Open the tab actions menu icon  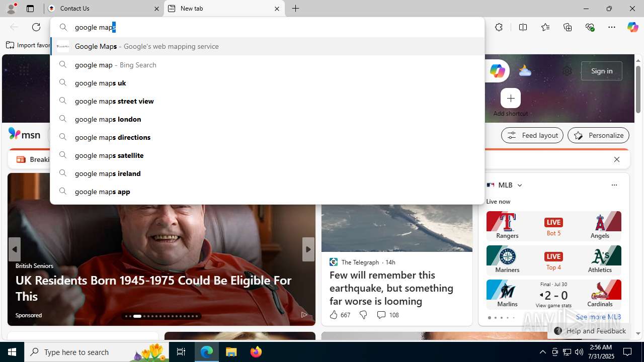(x=30, y=9)
